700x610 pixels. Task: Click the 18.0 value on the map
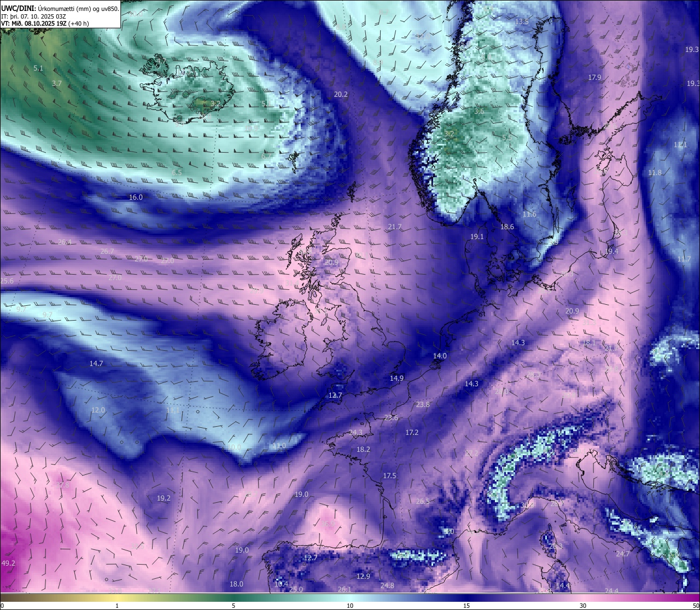236,584
